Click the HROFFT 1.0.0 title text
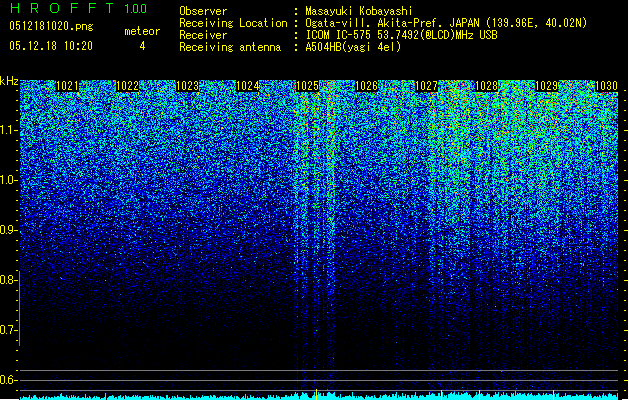Image resolution: width=629 pixels, height=400 pixels. 78,8
